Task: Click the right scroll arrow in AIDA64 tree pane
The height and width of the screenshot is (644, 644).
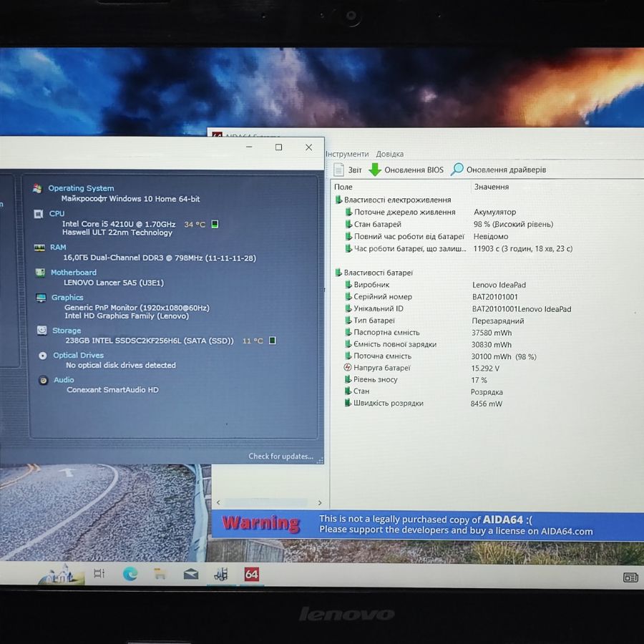Action: (x=320, y=503)
